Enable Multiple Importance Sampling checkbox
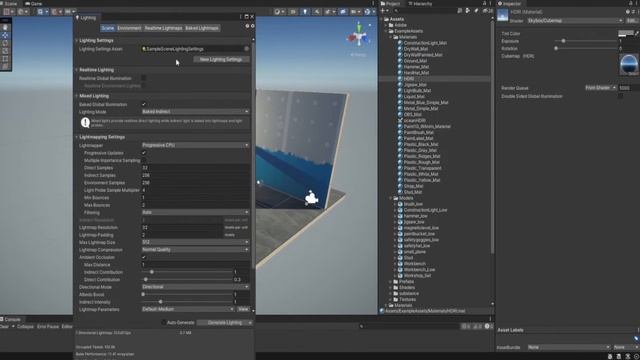 click(144, 160)
